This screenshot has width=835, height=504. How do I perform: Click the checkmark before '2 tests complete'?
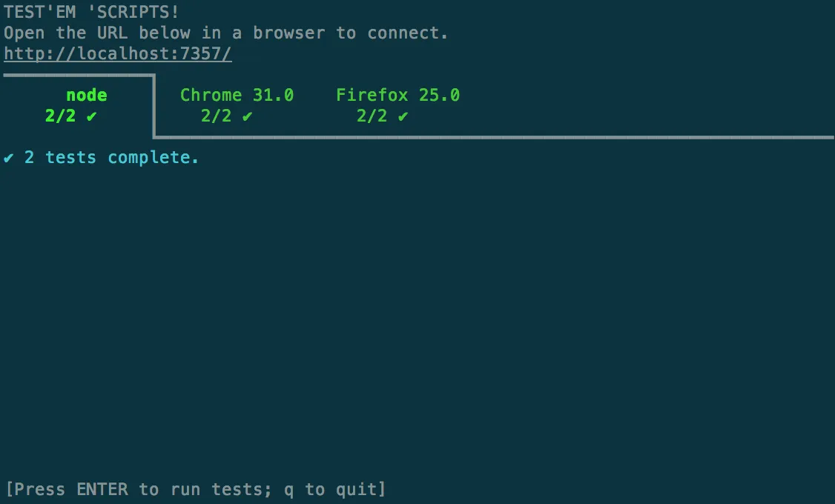[7, 156]
